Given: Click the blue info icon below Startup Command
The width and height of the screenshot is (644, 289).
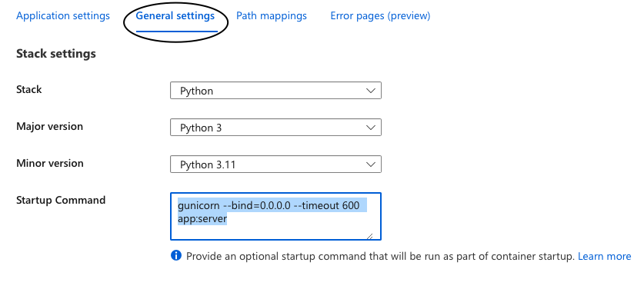Looking at the screenshot, I should (x=175, y=256).
